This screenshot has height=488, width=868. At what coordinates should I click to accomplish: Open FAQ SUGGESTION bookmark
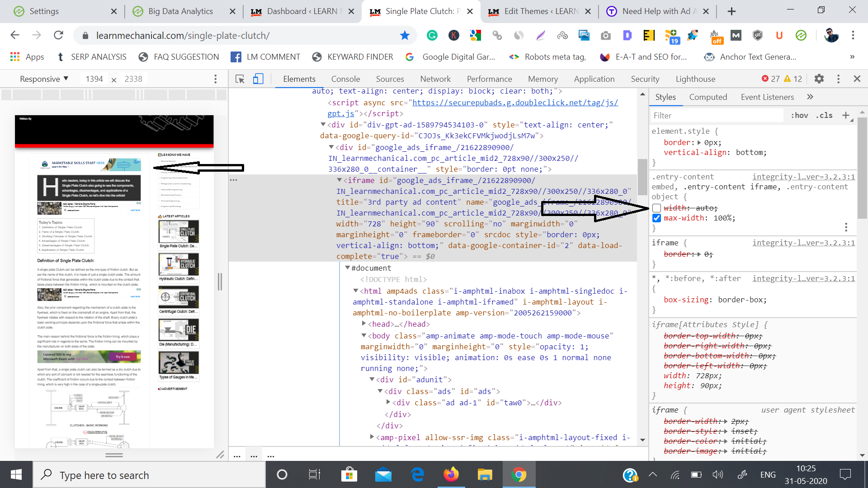[179, 57]
